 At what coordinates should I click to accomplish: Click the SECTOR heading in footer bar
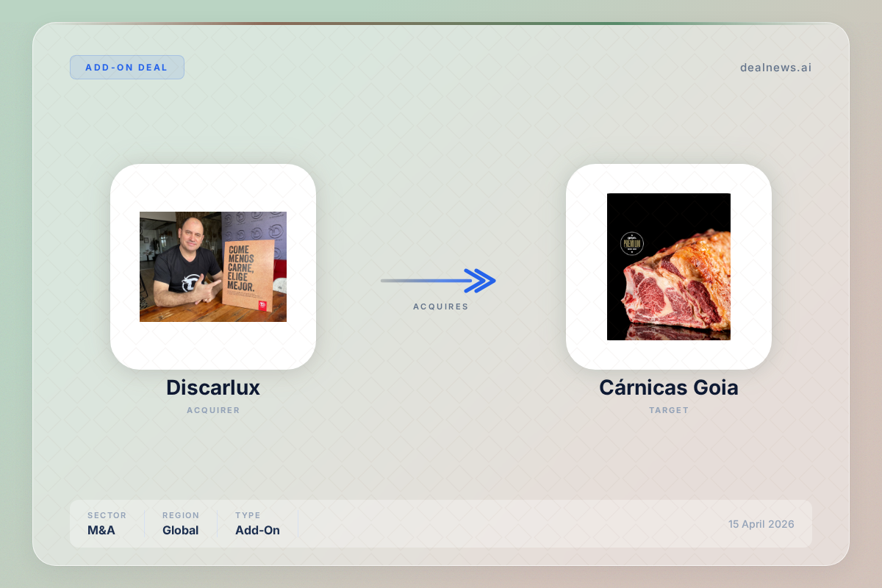(107, 515)
